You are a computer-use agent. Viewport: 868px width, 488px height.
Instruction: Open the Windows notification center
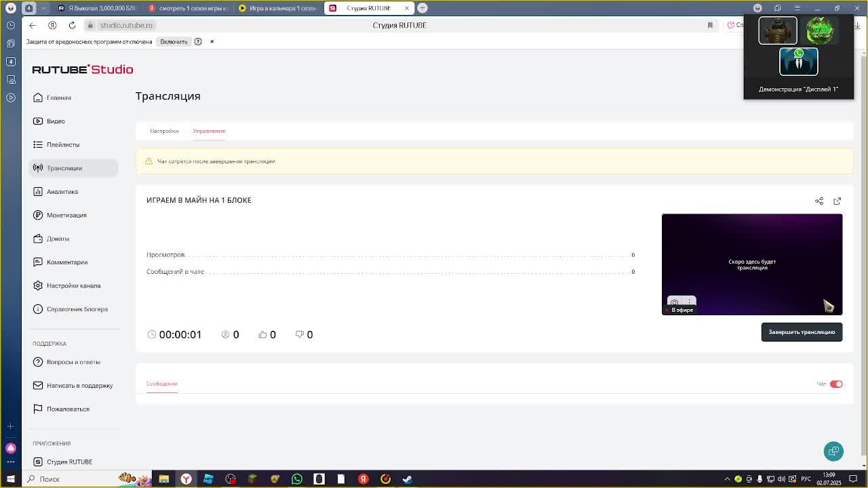pos(853,479)
